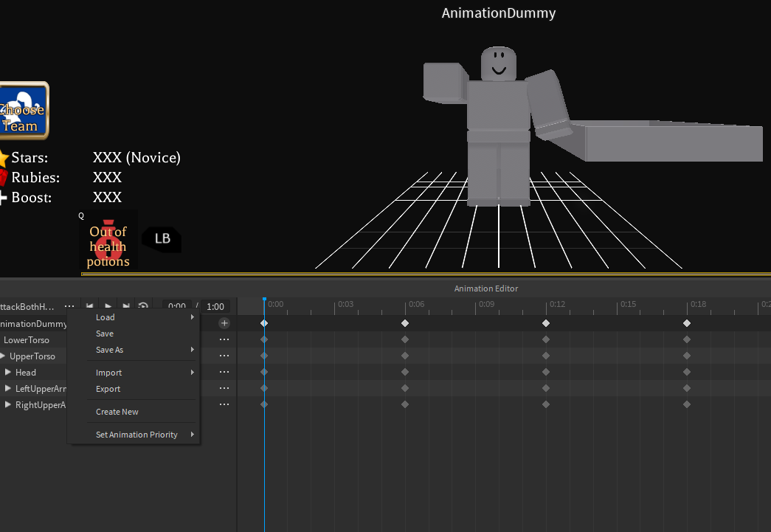Choose Save in the animation menu
The width and height of the screenshot is (771, 532).
134,334
